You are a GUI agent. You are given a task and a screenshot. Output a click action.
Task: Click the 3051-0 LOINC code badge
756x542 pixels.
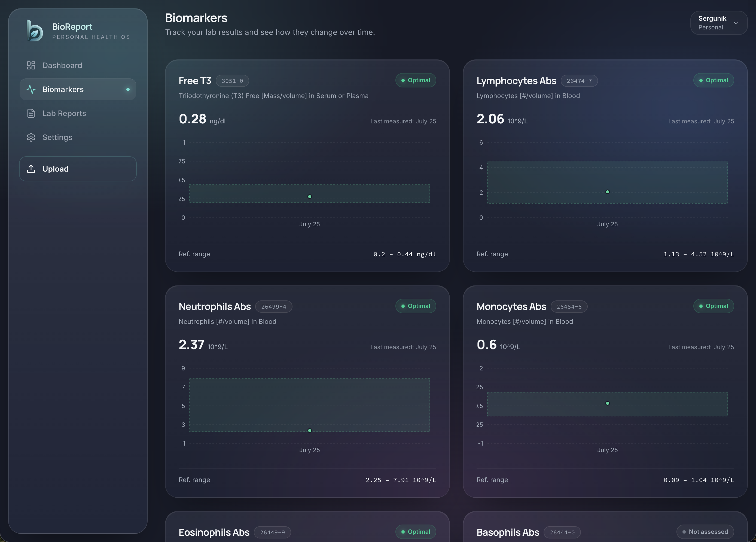click(232, 81)
